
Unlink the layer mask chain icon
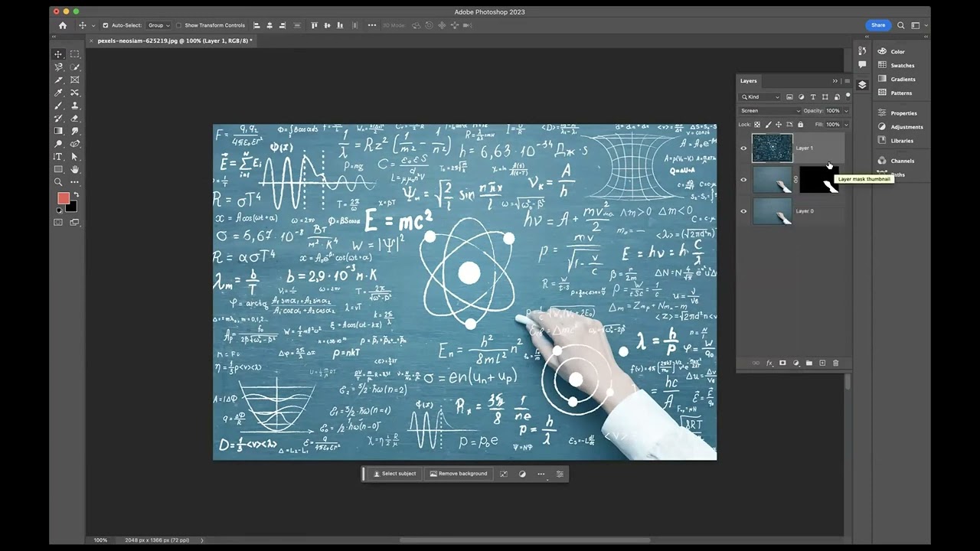click(x=795, y=180)
